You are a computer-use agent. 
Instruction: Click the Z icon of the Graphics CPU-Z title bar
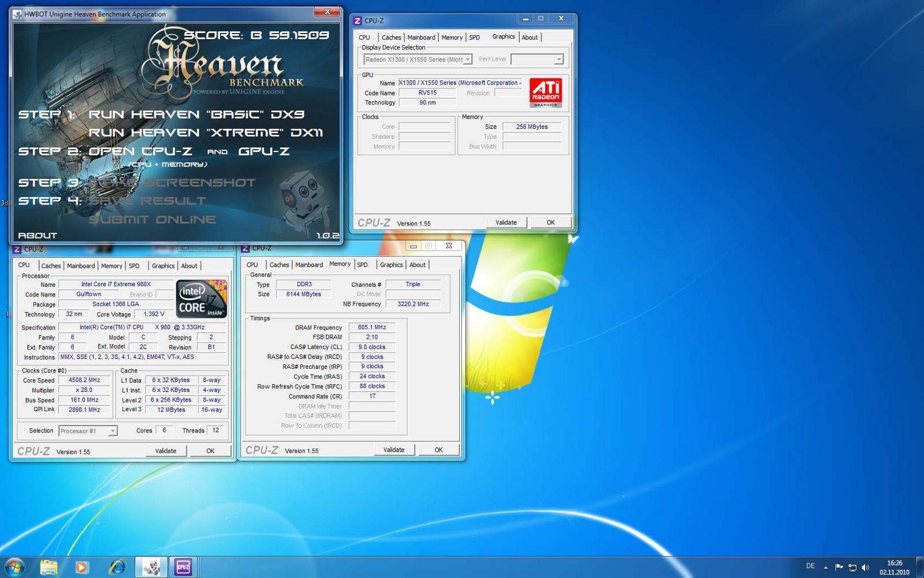click(x=357, y=21)
